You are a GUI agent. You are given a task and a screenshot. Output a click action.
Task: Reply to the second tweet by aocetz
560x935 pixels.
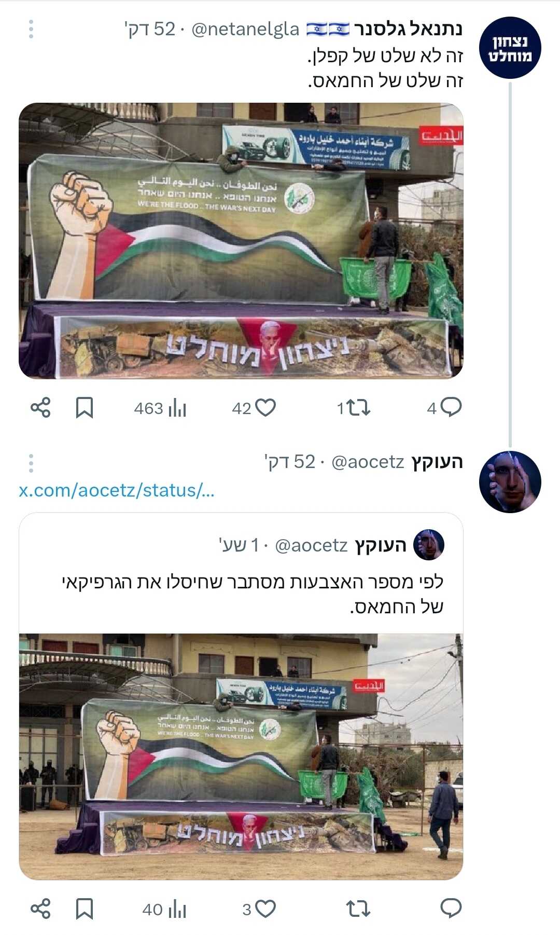tap(451, 909)
